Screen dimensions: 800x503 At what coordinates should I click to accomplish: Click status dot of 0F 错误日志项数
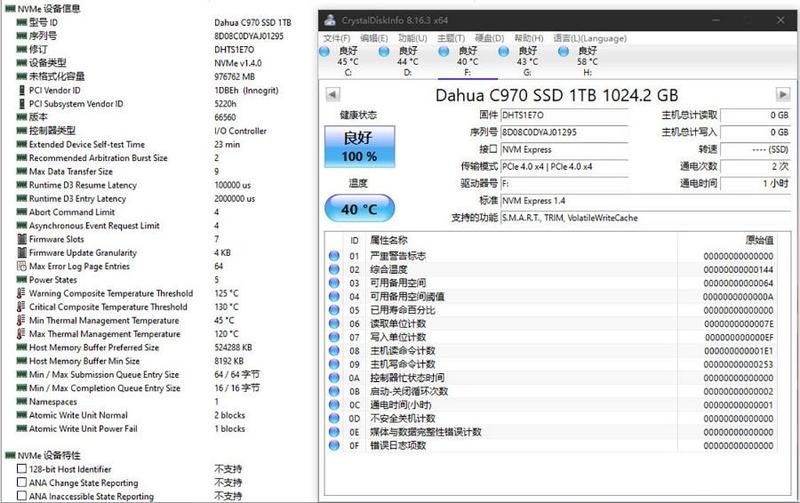[334, 445]
